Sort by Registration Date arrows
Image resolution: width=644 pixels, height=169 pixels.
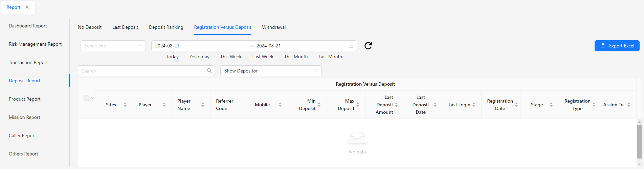pos(516,105)
